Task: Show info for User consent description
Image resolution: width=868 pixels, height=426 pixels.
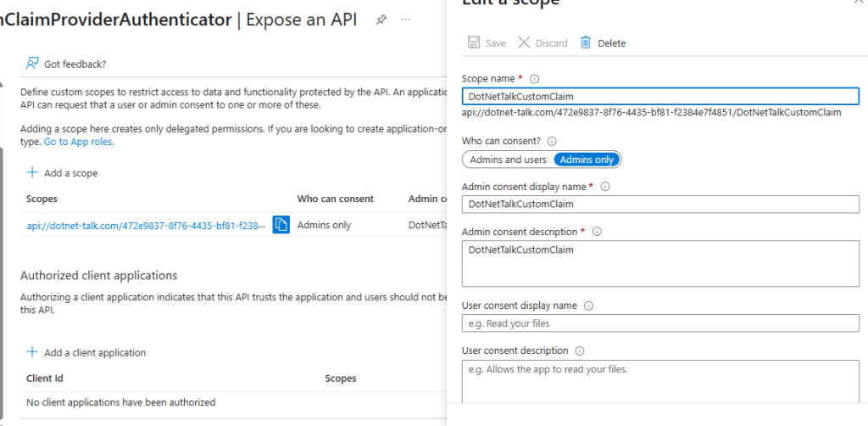Action: pyautogui.click(x=580, y=350)
